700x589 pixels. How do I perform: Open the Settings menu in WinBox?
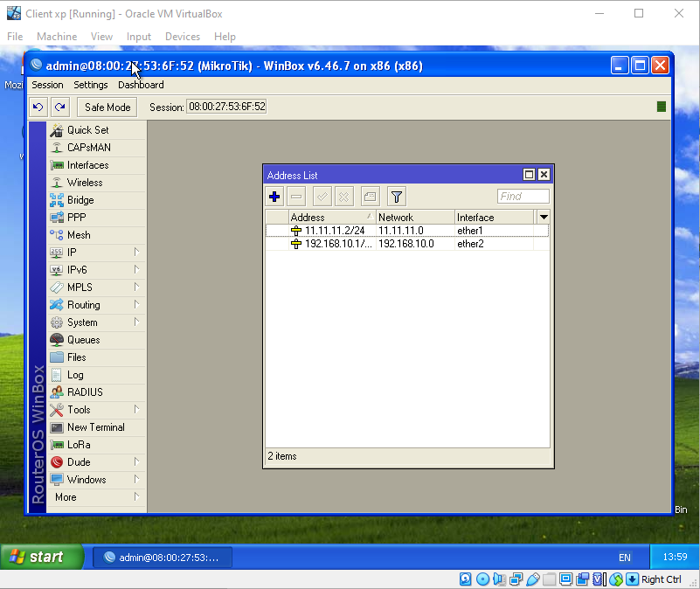pos(91,85)
